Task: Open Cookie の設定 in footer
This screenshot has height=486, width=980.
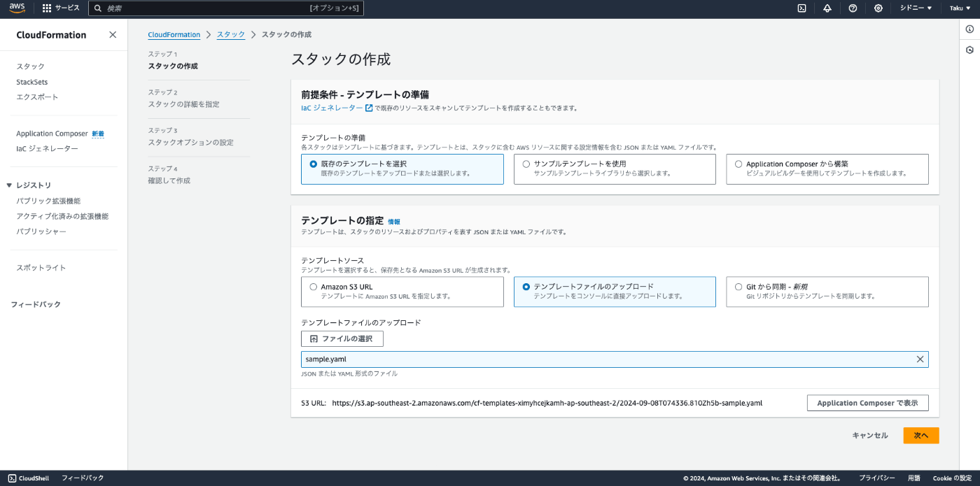Action: (953, 478)
